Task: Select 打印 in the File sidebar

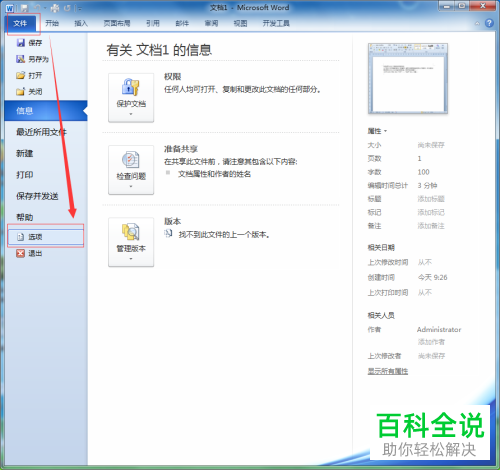Action: click(25, 175)
